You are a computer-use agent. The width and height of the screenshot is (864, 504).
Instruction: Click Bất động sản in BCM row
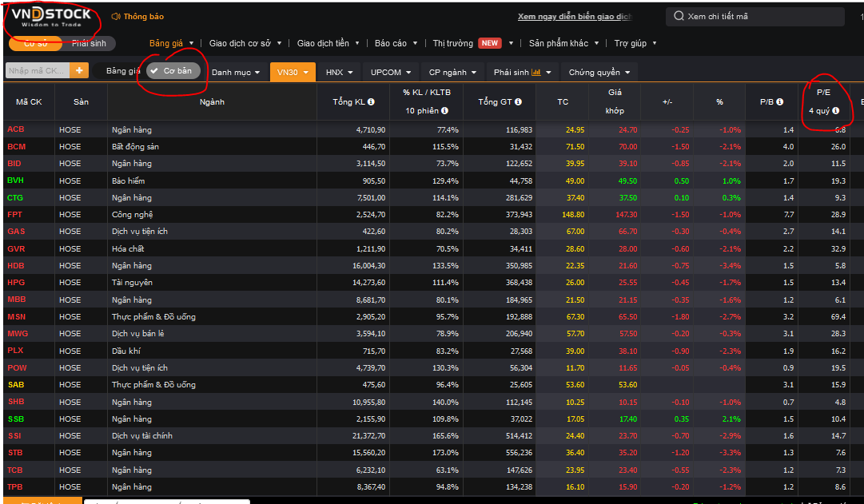pos(136,146)
